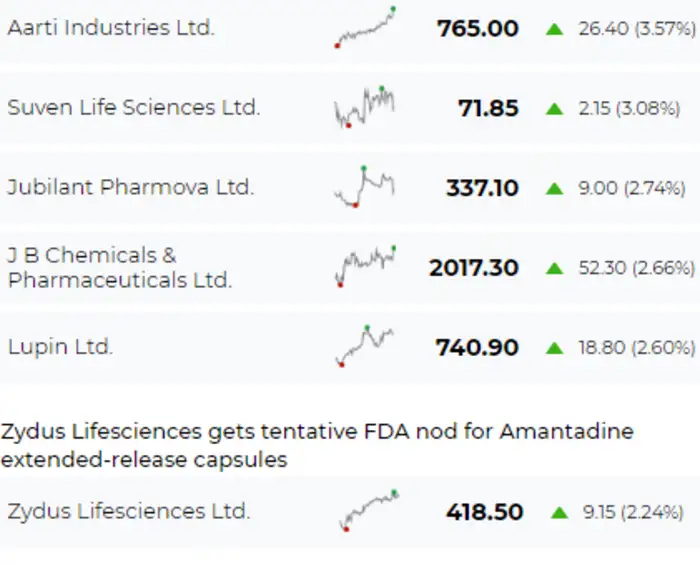
Task: Open Jubilant Pharmova mini price chart
Action: point(365,187)
